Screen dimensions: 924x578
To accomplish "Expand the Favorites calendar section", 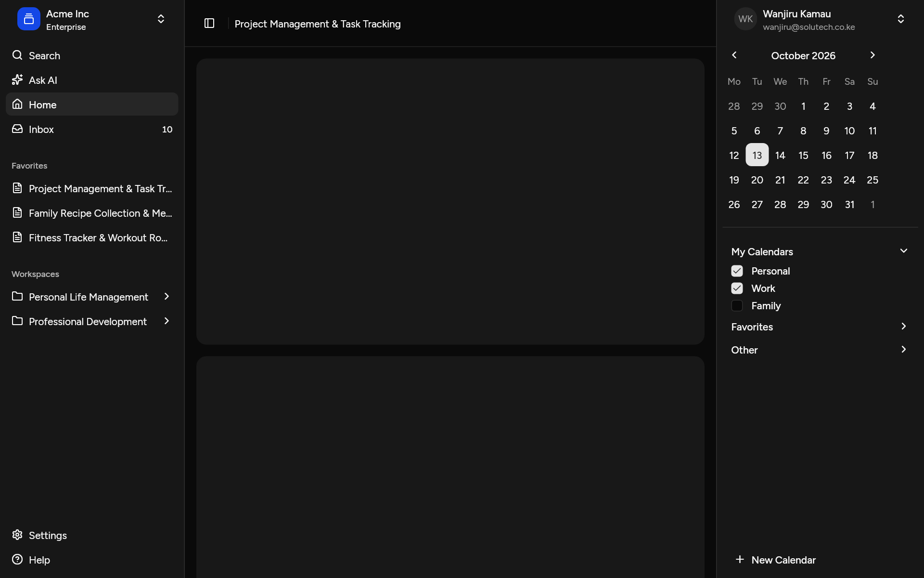I will click(820, 327).
